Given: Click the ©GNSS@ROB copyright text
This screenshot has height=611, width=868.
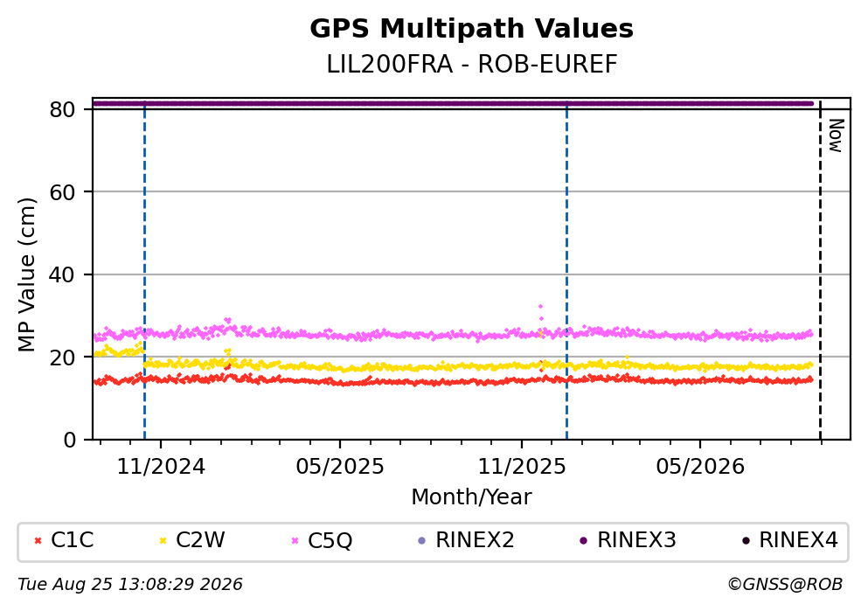Looking at the screenshot, I should pos(785,585).
